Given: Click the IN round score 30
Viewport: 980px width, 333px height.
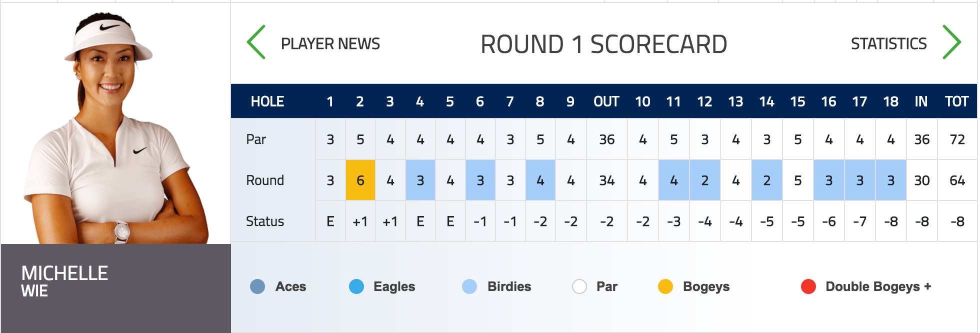Looking at the screenshot, I should click(922, 180).
